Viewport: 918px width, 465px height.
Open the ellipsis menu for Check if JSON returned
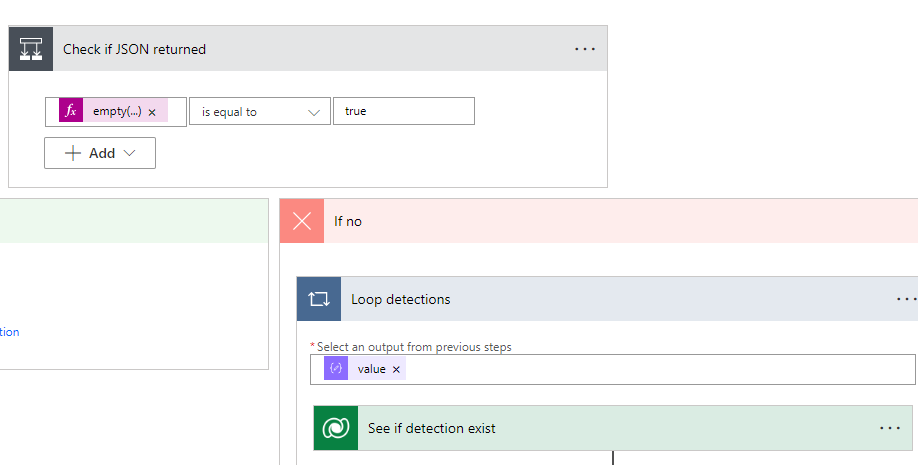[x=585, y=49]
